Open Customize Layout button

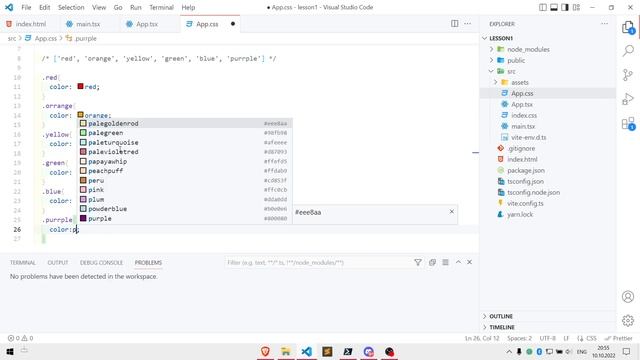576,7
